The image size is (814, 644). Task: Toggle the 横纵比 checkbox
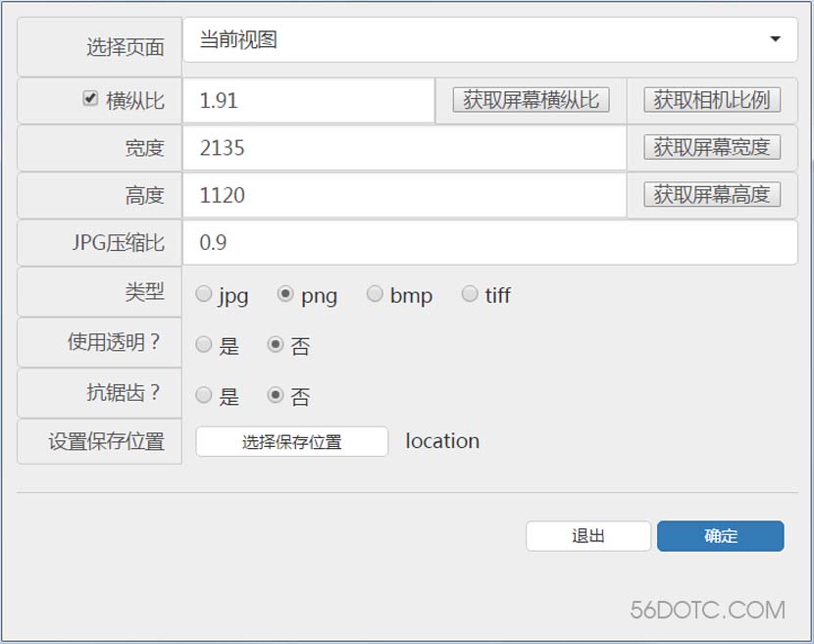coord(90,98)
